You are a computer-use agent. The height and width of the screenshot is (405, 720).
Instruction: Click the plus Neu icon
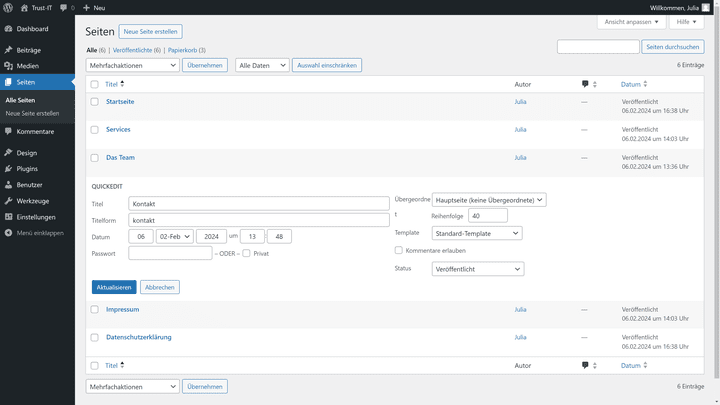[86, 7]
